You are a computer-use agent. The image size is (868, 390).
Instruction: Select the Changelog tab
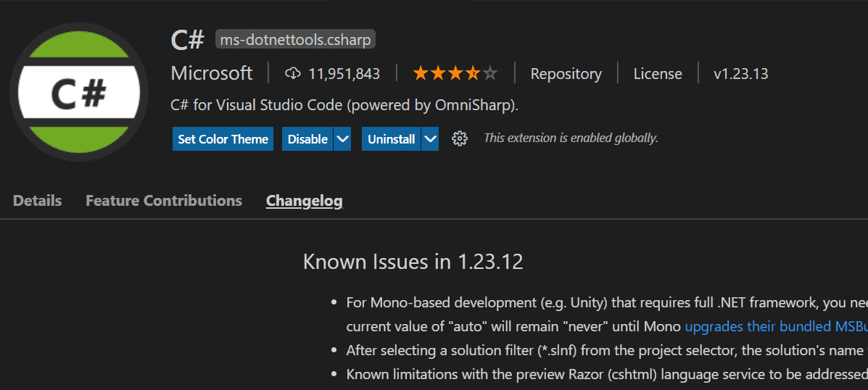(304, 201)
